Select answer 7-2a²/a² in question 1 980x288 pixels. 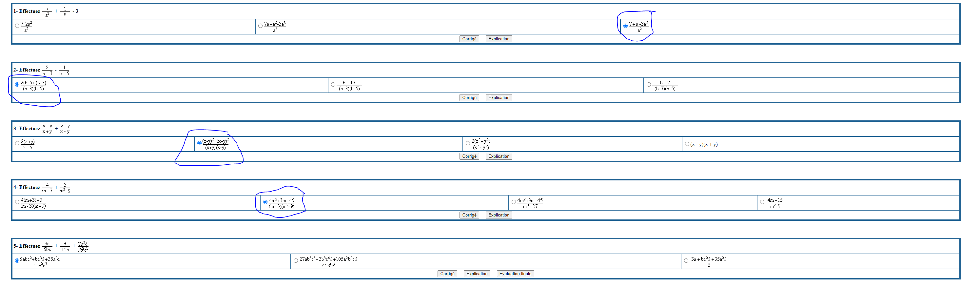click(x=17, y=26)
